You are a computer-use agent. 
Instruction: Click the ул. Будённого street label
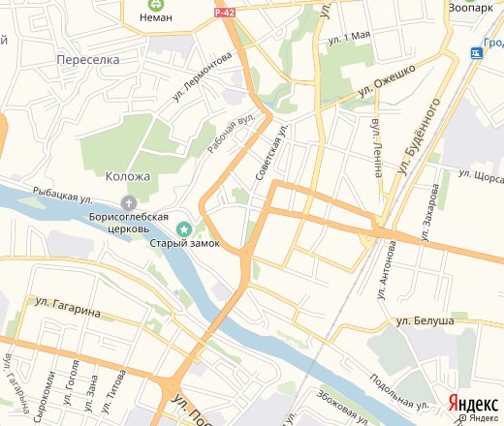click(x=419, y=137)
